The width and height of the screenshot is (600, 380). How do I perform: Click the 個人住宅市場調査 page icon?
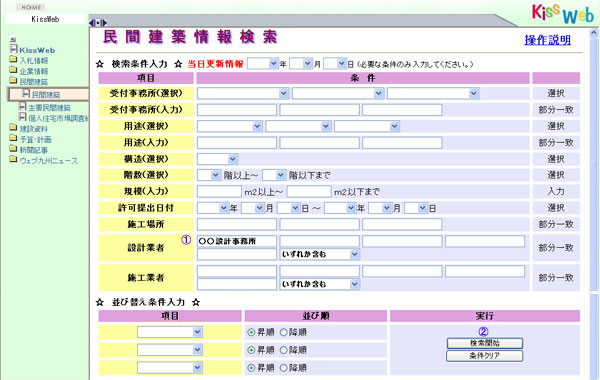click(x=23, y=117)
